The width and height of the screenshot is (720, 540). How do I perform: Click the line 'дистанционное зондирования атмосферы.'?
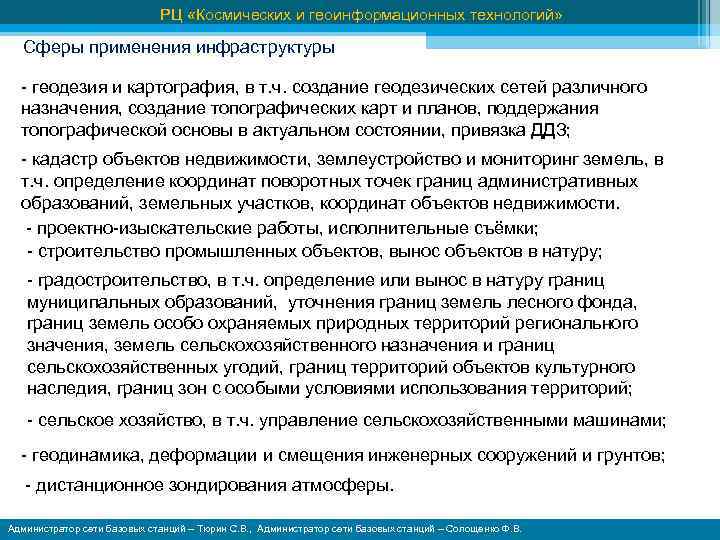tap(210, 486)
